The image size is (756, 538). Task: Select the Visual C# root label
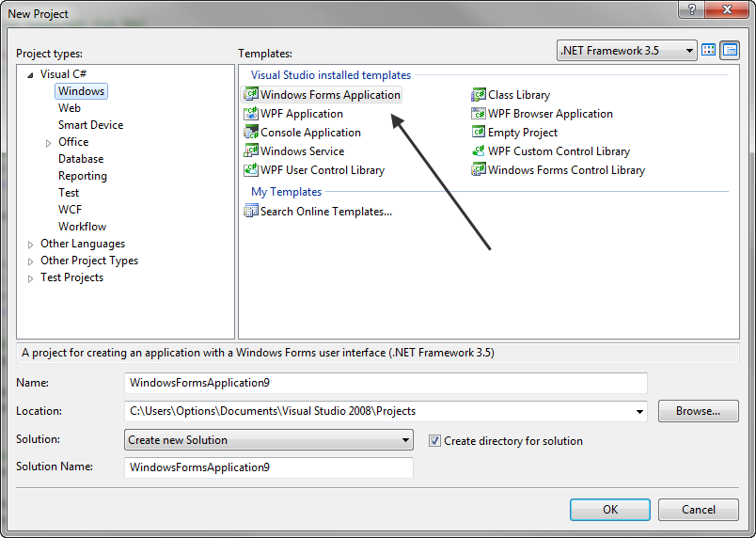[63, 73]
